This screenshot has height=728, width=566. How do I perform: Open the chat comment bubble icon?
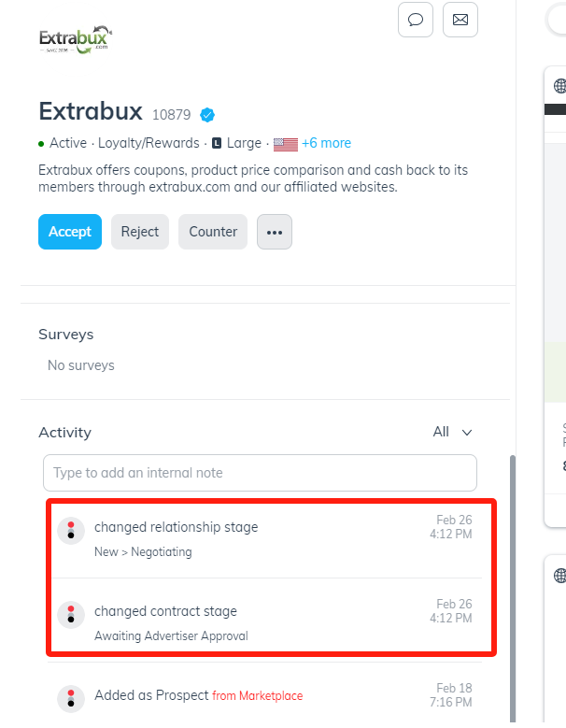[416, 20]
